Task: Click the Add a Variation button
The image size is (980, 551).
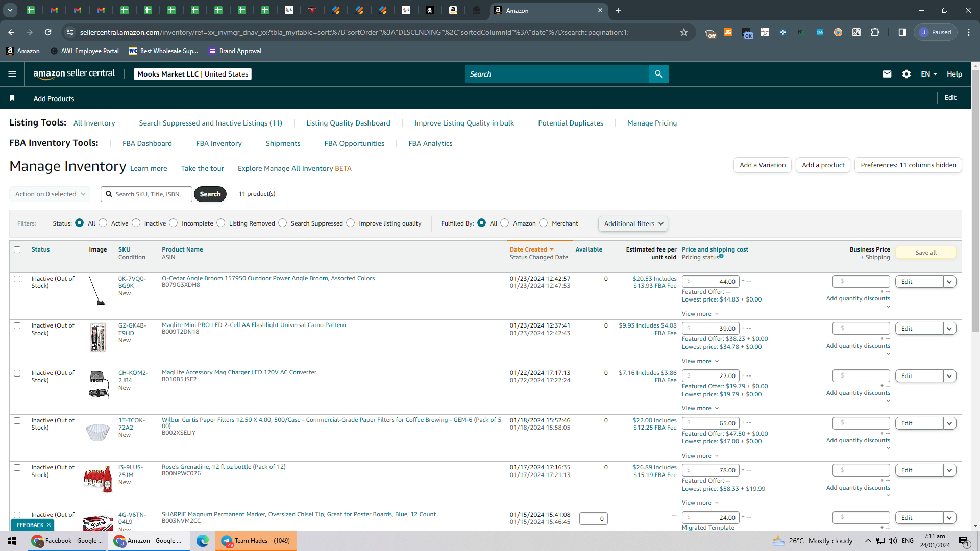Action: coord(763,165)
